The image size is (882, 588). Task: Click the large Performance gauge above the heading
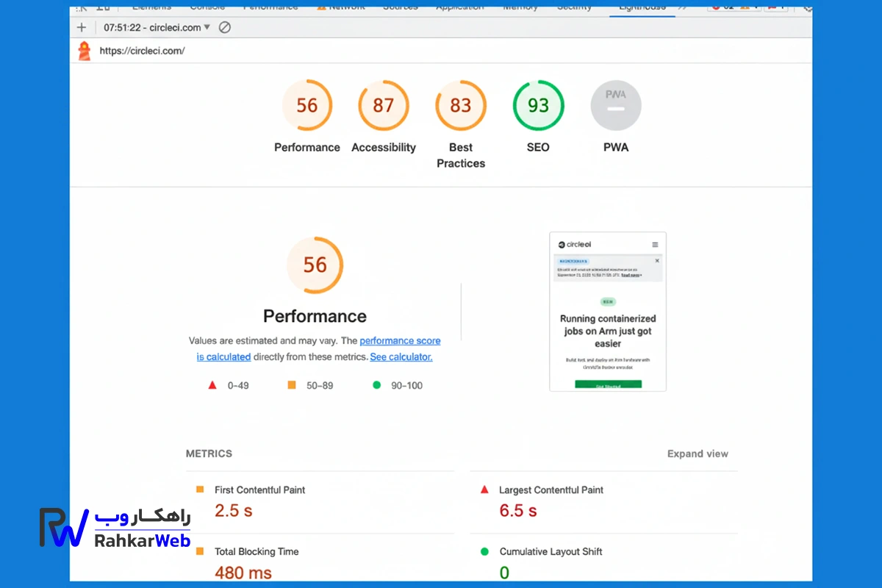315,265
